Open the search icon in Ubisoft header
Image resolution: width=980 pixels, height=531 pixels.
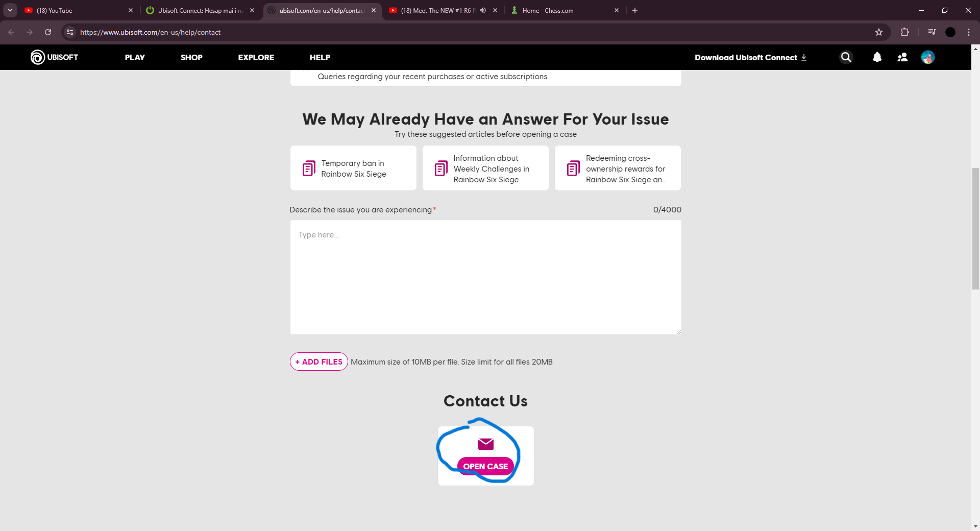(x=846, y=57)
